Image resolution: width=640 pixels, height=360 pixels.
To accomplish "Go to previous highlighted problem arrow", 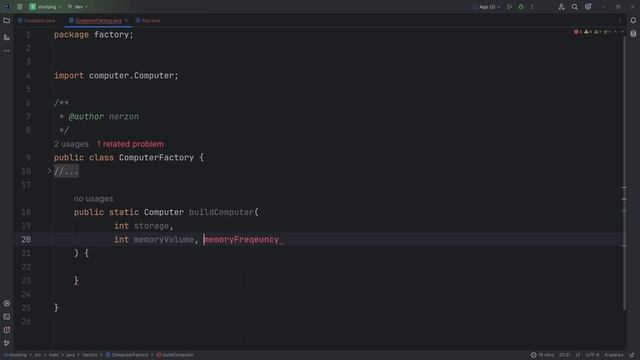I will coord(615,31).
